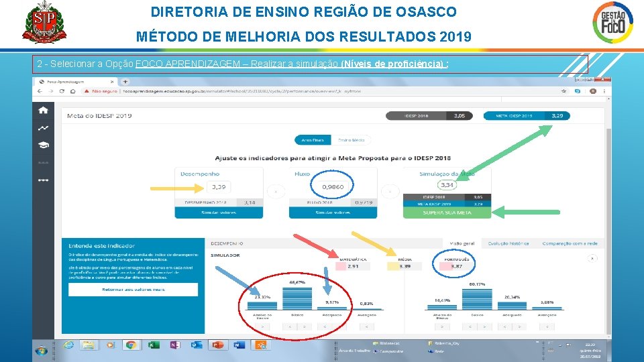Click the browser home button

coord(72,91)
